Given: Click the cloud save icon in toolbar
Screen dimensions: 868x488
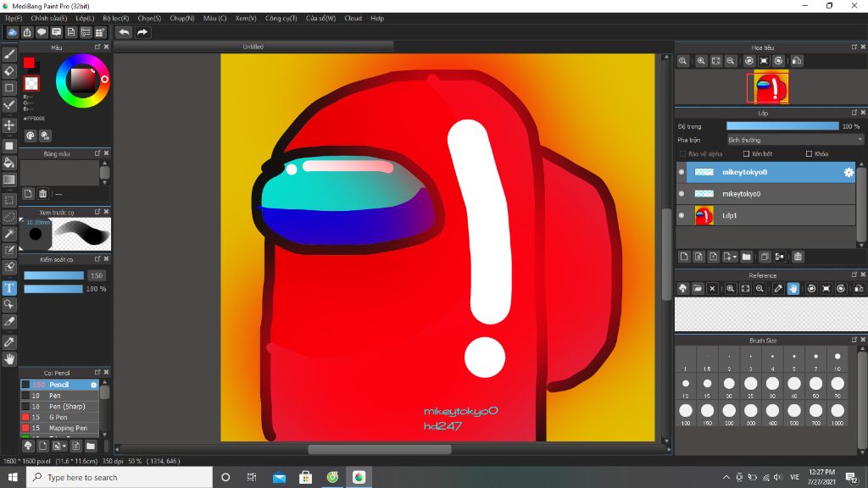Looking at the screenshot, I should coord(12,32).
